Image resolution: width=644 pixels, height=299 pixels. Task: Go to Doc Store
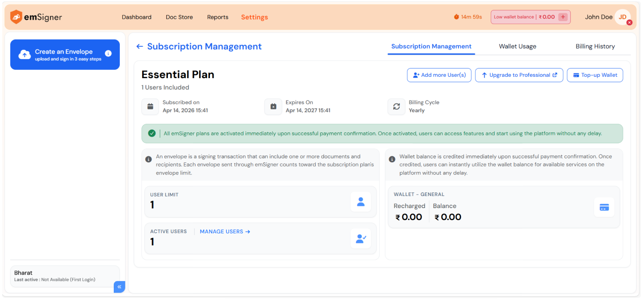[x=179, y=17]
